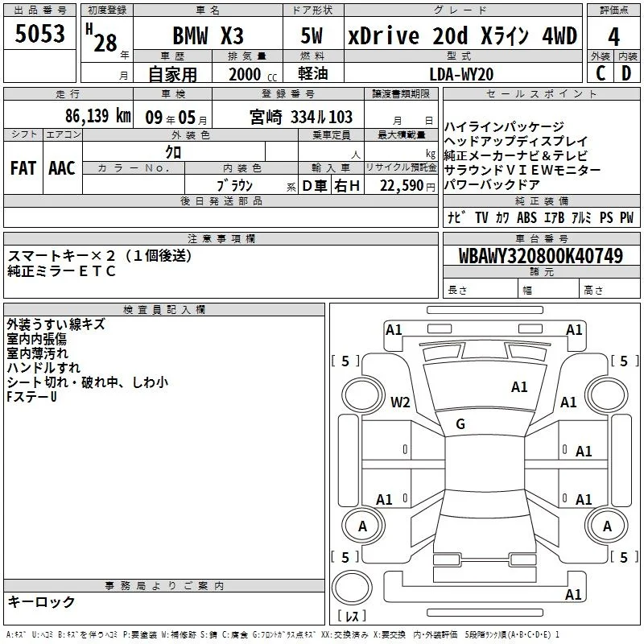644x644 pixels.
Task: Click the front left tire circle
Action: [363, 394]
